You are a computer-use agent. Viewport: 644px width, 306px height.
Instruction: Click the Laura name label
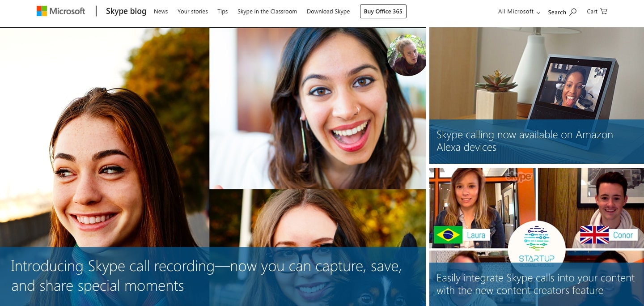(476, 235)
